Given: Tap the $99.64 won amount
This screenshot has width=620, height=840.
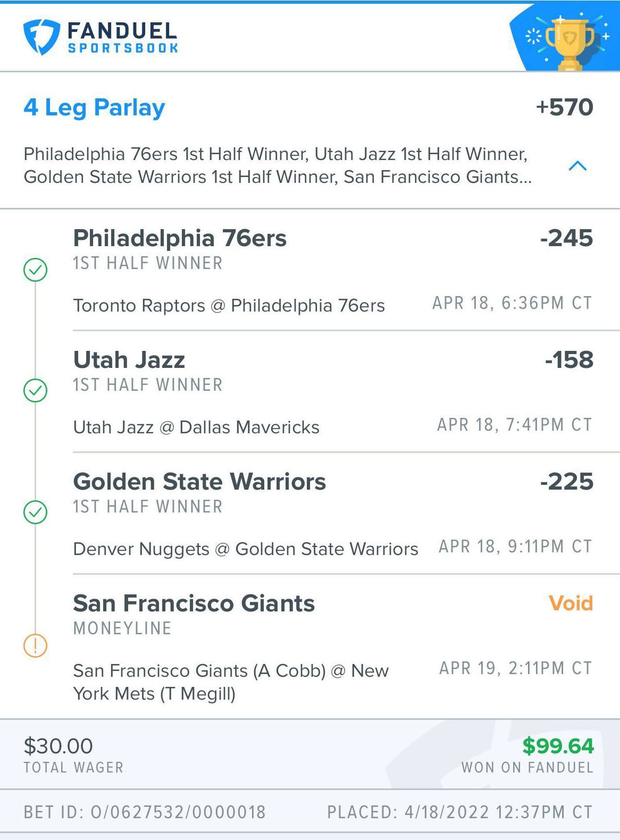Looking at the screenshot, I should (558, 746).
